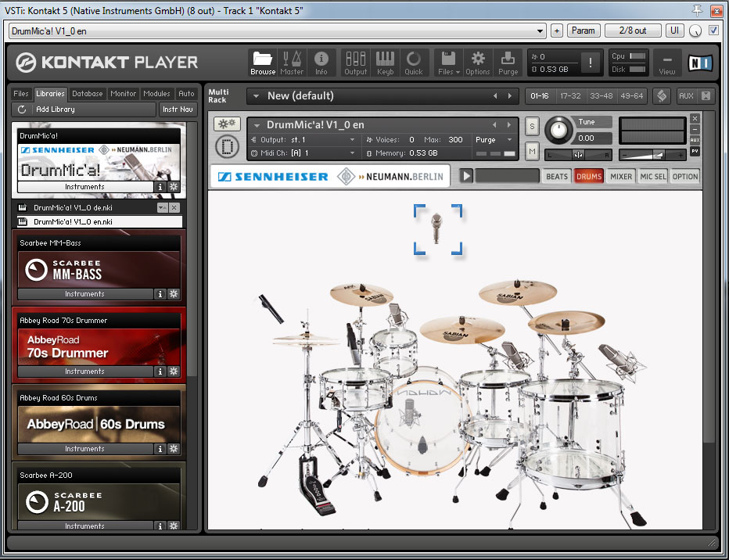Click the overhead microphone in drum view
The width and height of the screenshot is (729, 560).
point(436,228)
